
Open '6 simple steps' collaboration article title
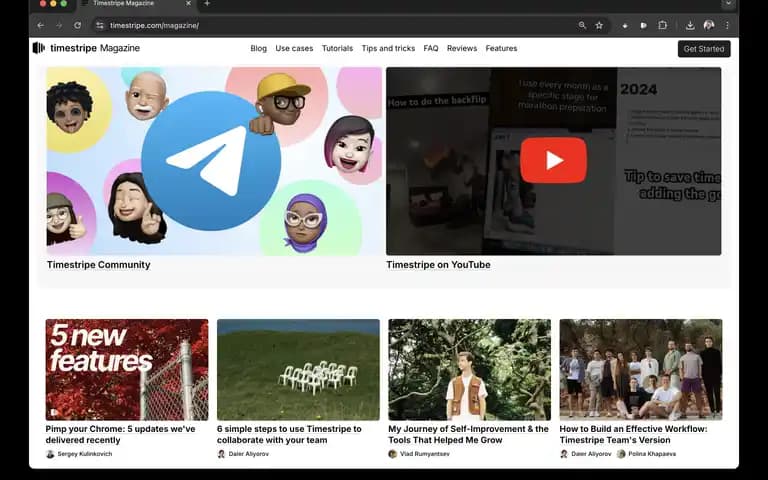point(289,434)
